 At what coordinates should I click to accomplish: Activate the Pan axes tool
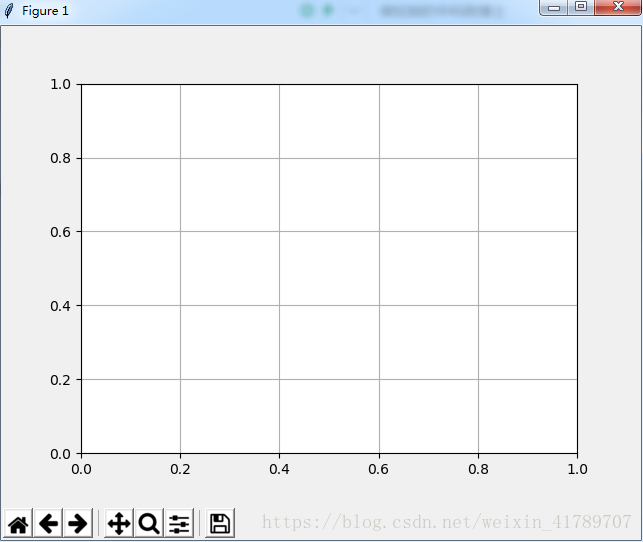(x=119, y=523)
